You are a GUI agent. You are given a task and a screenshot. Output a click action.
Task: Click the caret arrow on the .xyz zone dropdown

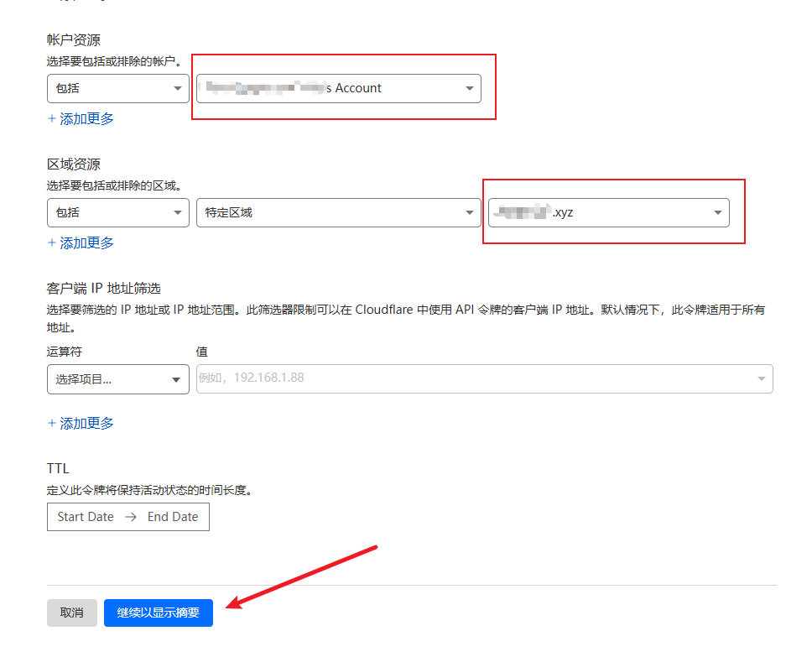click(x=717, y=213)
